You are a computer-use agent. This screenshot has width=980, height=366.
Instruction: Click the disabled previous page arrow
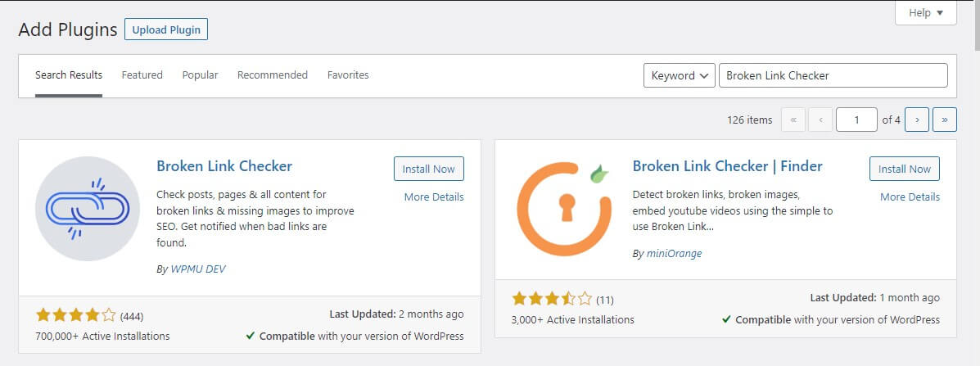coord(820,120)
